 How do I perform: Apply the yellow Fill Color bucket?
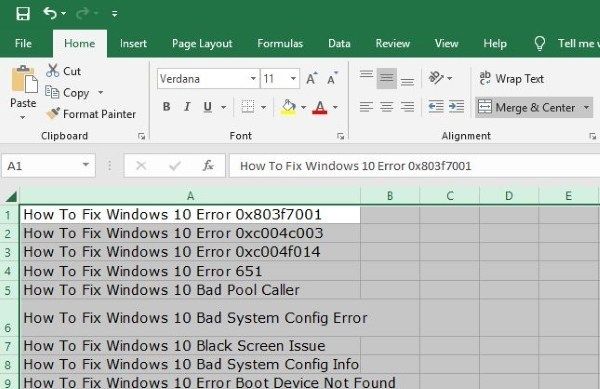point(289,107)
